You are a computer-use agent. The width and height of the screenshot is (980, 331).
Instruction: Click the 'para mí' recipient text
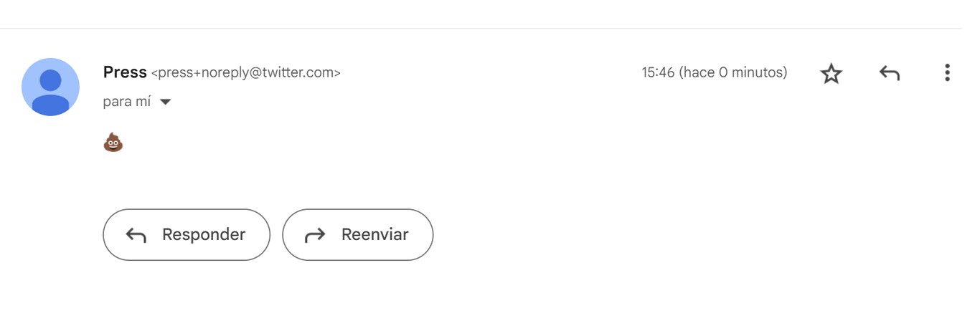127,102
